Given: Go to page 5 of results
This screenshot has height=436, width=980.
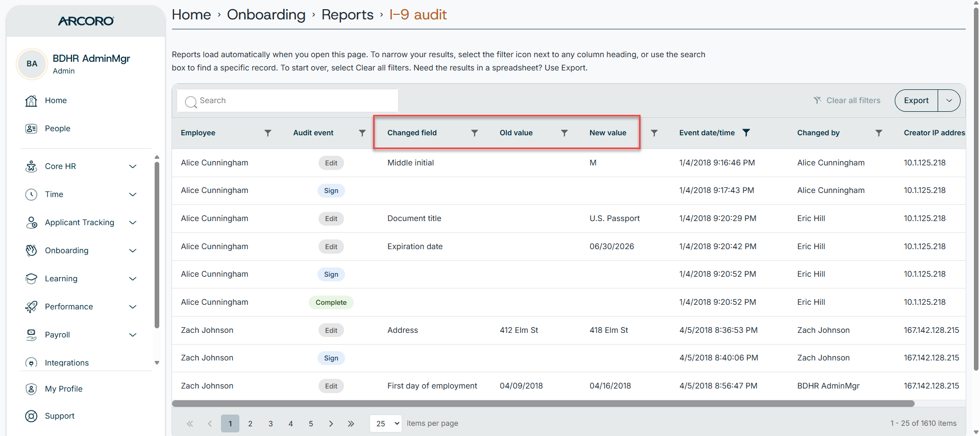Looking at the screenshot, I should pyautogui.click(x=311, y=424).
